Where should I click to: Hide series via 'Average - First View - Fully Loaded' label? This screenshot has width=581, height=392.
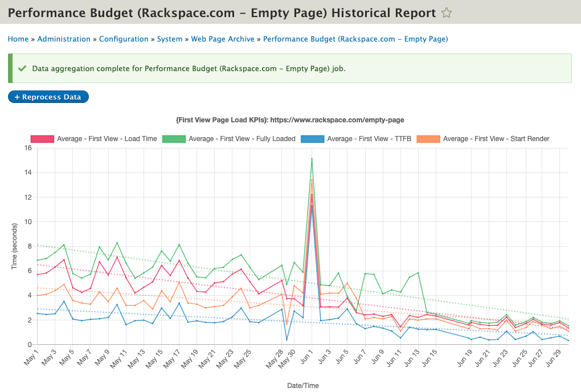tap(242, 139)
